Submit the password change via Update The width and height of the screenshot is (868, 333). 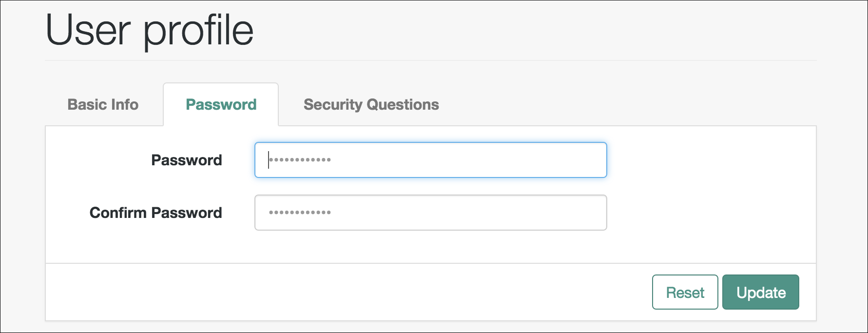tap(760, 292)
